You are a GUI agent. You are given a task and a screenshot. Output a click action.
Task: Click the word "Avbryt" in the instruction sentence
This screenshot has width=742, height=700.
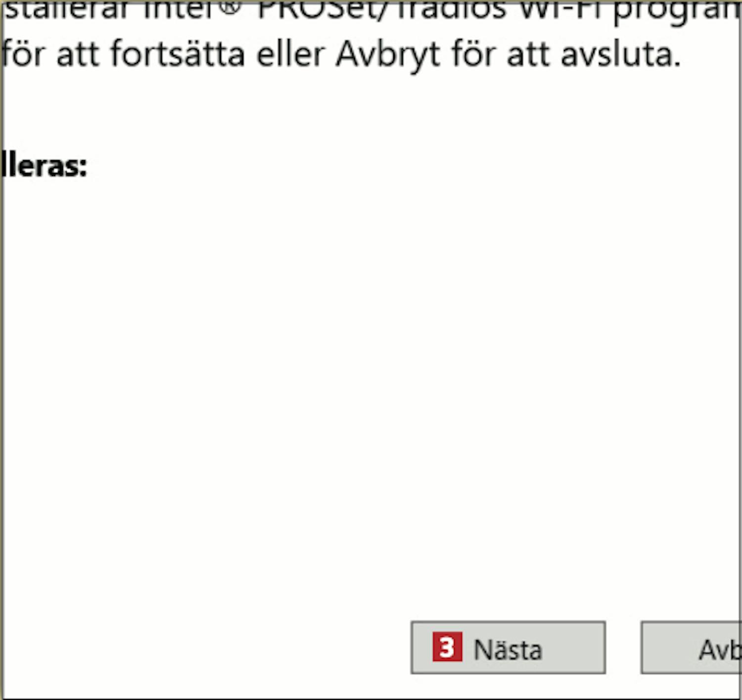click(388, 54)
